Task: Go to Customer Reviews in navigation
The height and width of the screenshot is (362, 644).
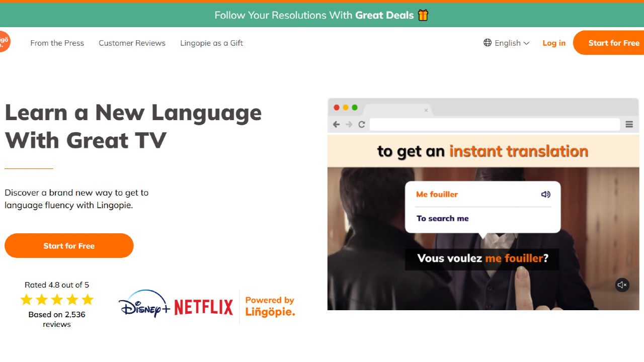Action: pyautogui.click(x=132, y=43)
